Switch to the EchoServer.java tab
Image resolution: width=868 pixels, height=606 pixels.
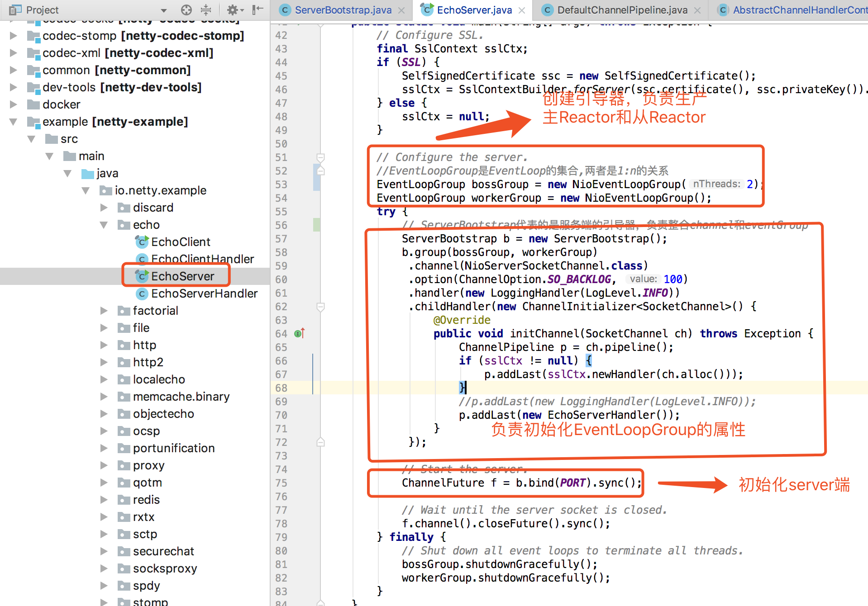coord(474,10)
